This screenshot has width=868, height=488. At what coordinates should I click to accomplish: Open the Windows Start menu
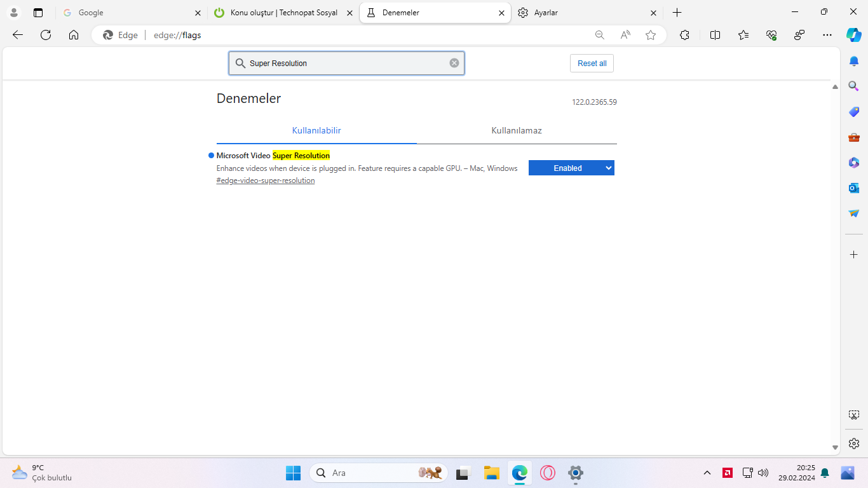[293, 473]
